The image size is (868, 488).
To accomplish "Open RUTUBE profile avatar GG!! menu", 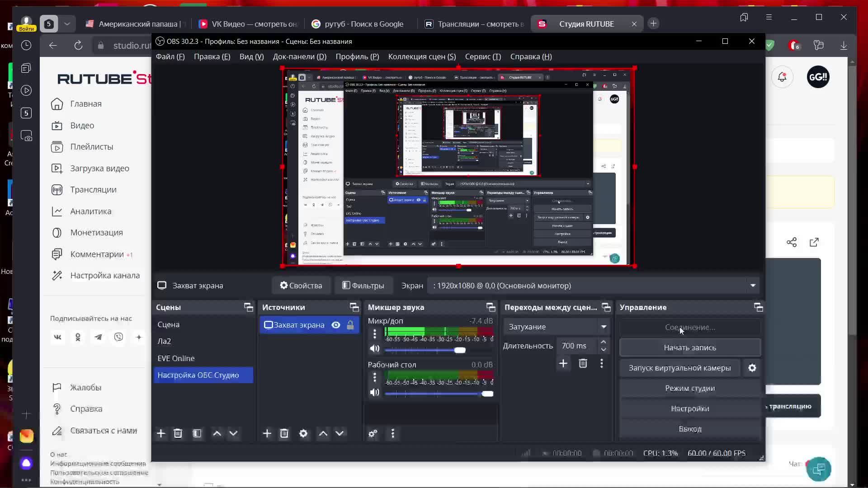I will point(818,77).
